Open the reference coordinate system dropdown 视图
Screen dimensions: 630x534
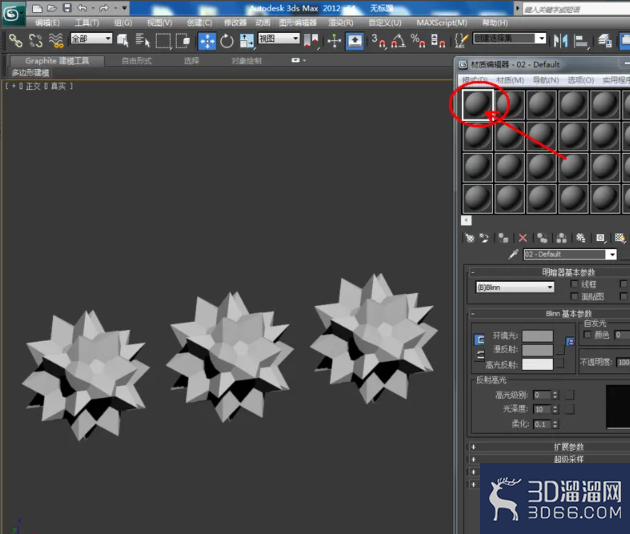coord(279,39)
